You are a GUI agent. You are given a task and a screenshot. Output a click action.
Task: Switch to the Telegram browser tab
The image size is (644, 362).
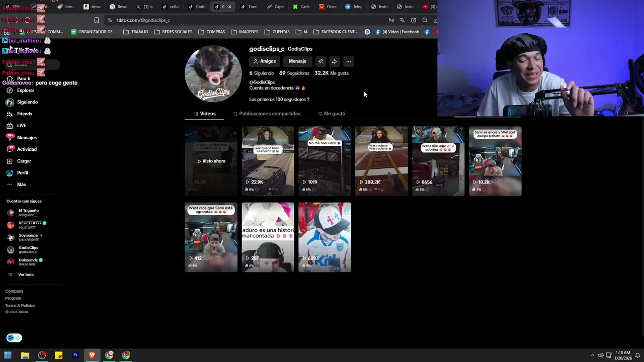tap(354, 7)
